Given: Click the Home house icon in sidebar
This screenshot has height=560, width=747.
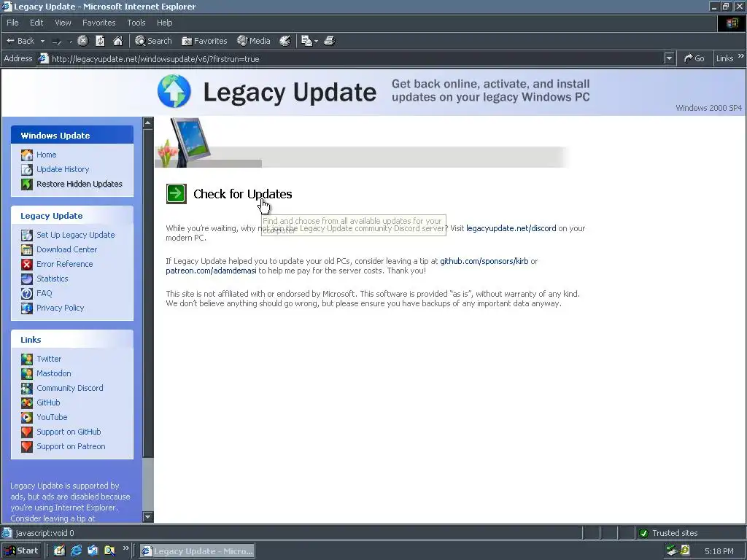Looking at the screenshot, I should point(27,155).
